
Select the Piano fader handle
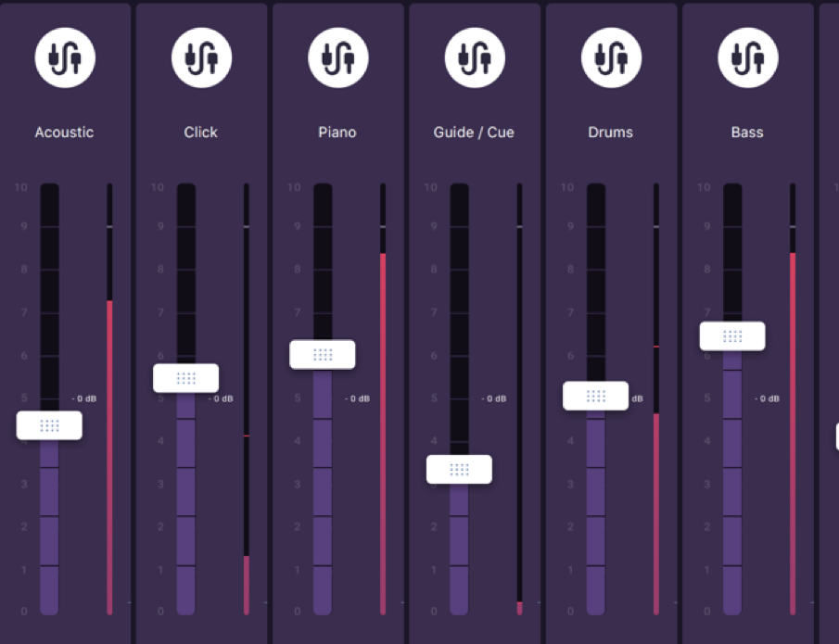322,355
